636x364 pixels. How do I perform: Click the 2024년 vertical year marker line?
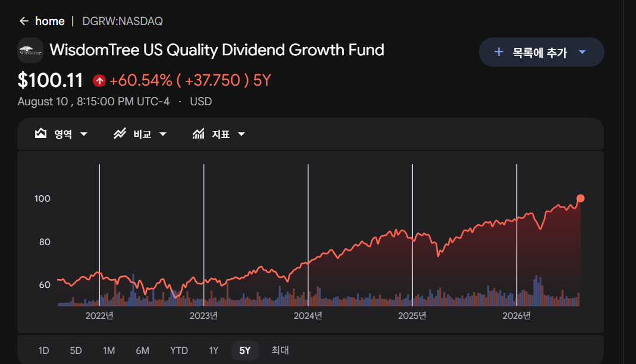(x=308, y=235)
